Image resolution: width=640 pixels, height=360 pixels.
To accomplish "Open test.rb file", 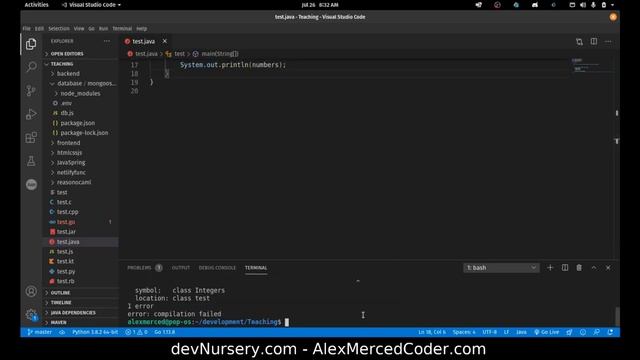I will 81,281.
